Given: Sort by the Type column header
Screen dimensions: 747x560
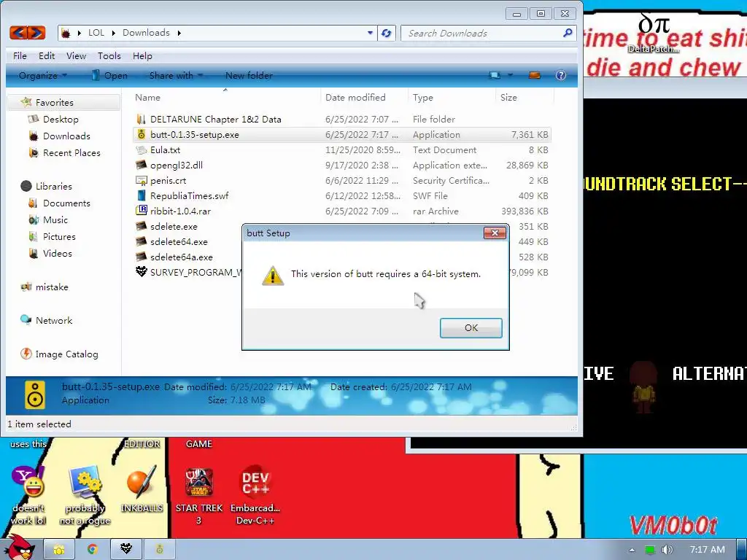Looking at the screenshot, I should (452, 98).
